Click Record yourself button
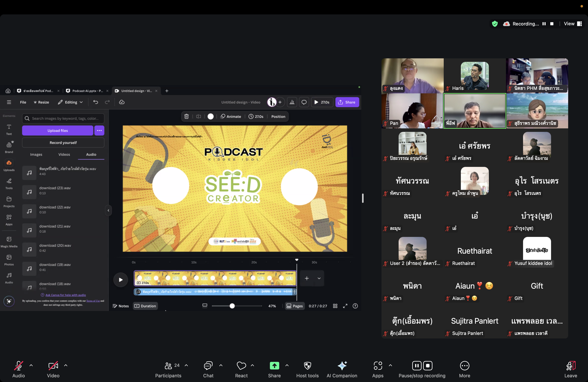Image resolution: width=588 pixels, height=382 pixels. (x=63, y=143)
